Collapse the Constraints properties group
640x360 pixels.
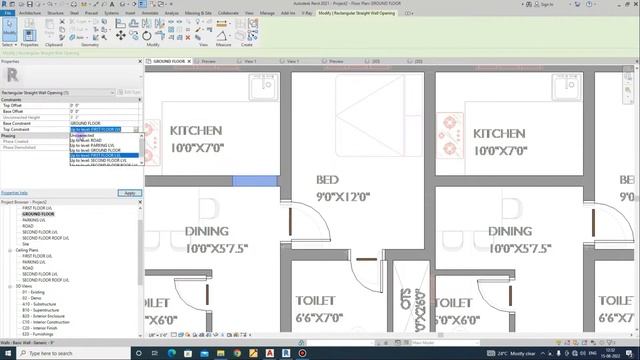[140, 100]
